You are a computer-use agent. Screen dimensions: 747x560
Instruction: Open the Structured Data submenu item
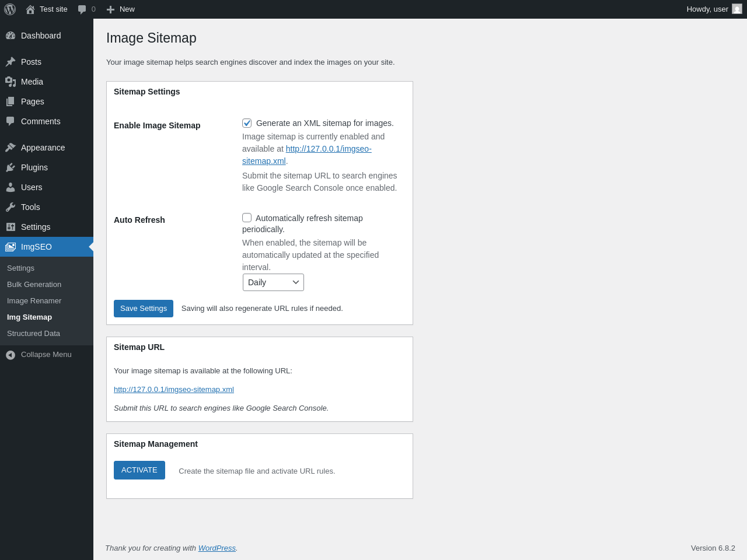[33, 334]
